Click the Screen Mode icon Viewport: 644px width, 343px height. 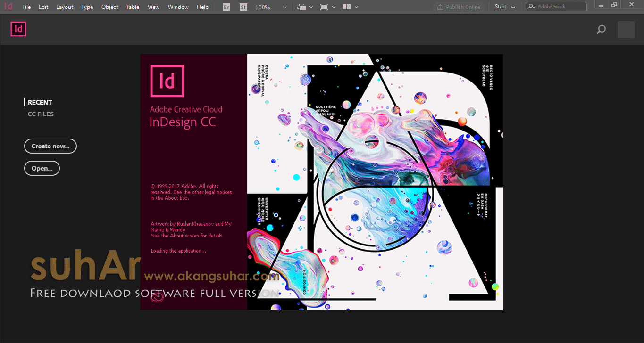coord(324,7)
